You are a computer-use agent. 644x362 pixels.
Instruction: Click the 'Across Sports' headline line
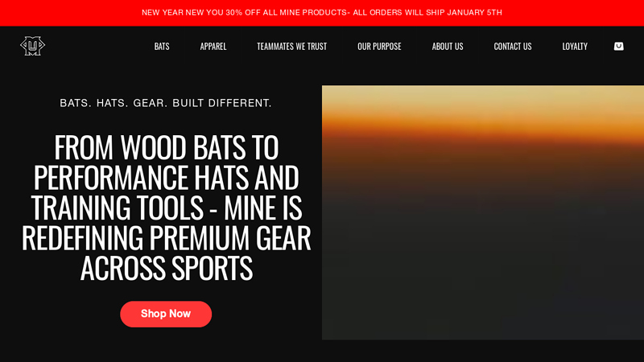coord(167,268)
